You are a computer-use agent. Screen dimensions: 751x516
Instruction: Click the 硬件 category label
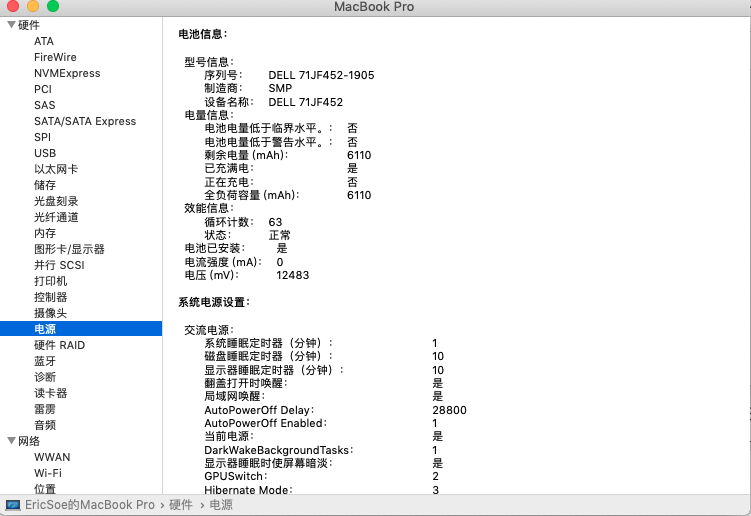(29, 25)
